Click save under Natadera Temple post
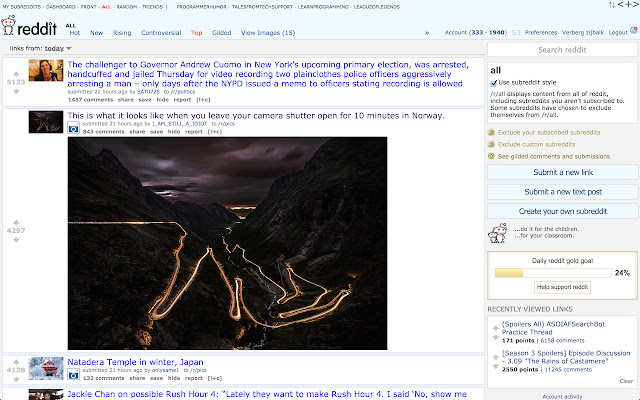Screen dimensions: 640x400 156,378
